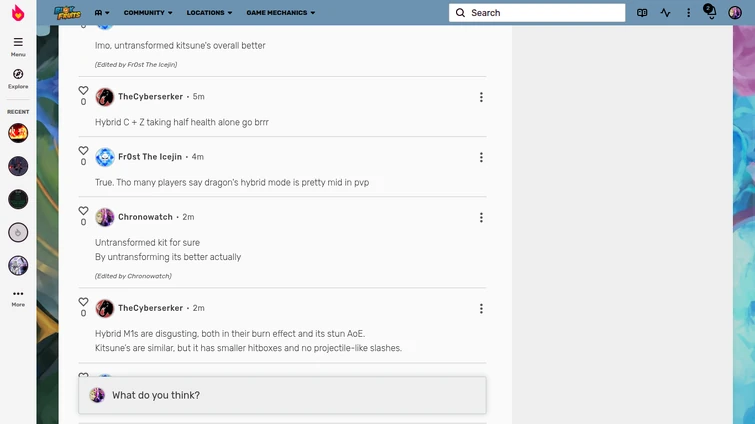Expand the Game Mechanics dropdown menu

pyautogui.click(x=280, y=13)
